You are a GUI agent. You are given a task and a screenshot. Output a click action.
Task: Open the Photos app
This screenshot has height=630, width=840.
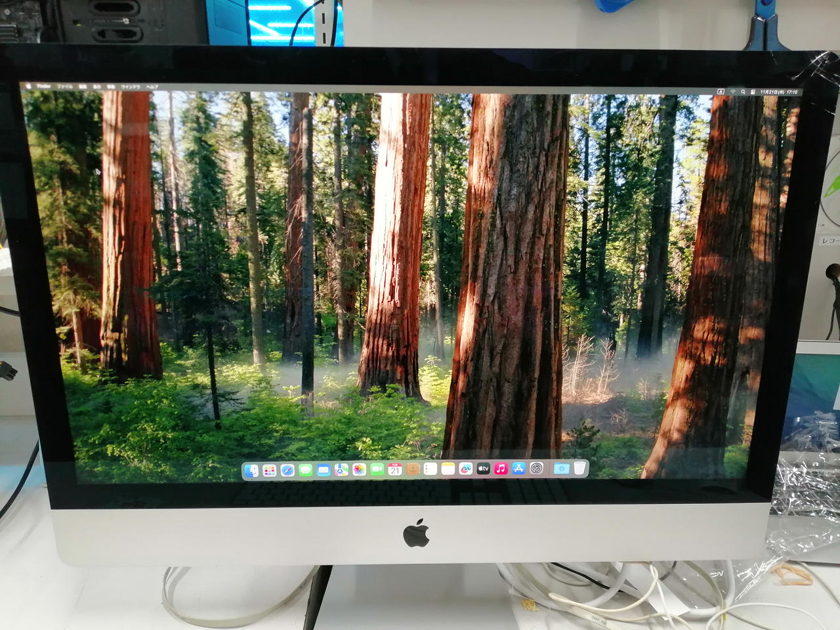point(358,471)
